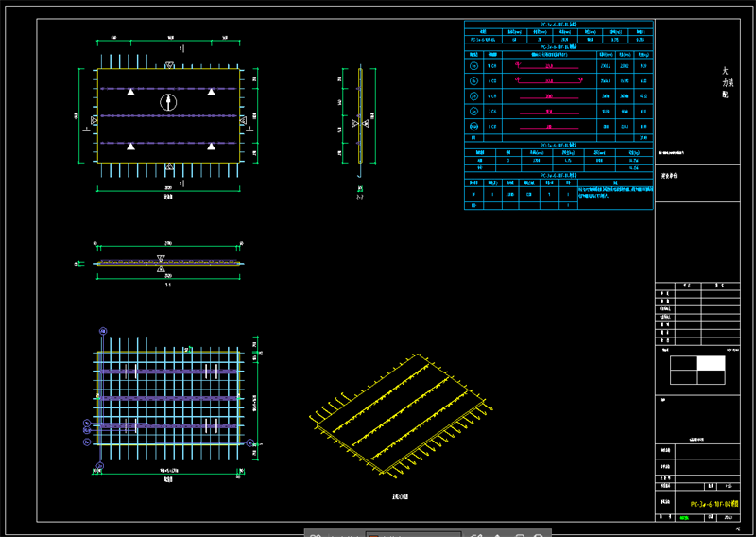Select the double-triangle marker on plan view's bottom edge

(x=169, y=166)
